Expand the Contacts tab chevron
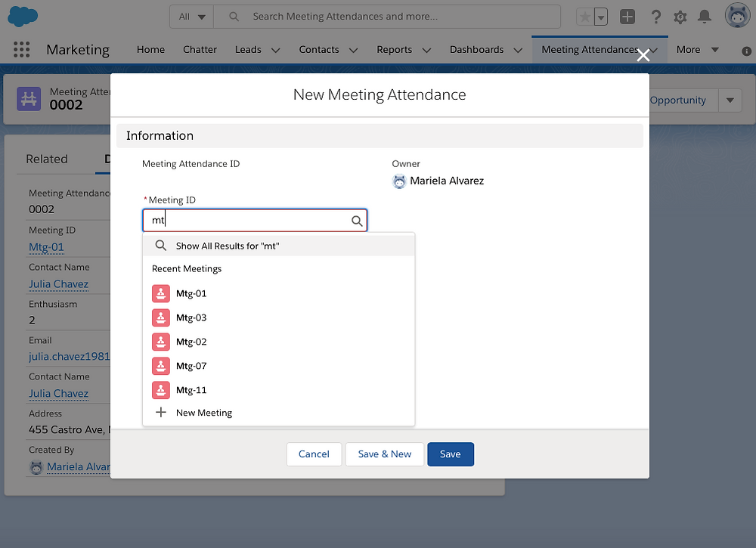 [353, 50]
